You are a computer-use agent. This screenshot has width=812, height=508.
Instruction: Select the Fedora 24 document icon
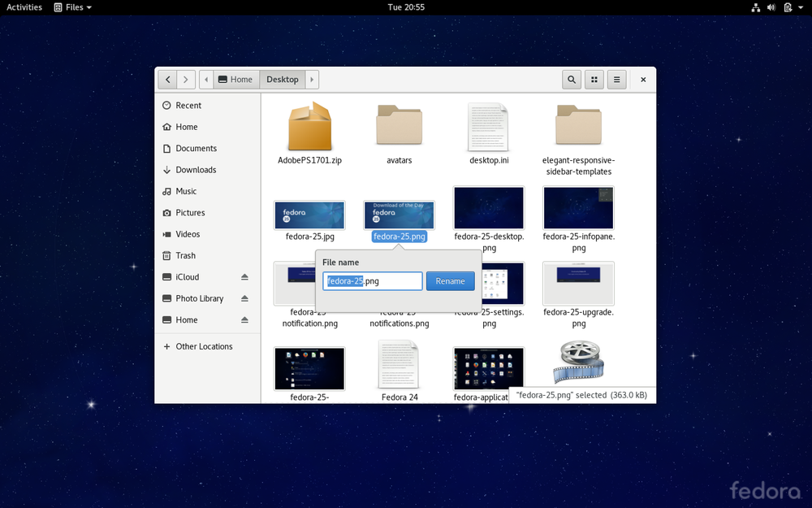coord(398,364)
